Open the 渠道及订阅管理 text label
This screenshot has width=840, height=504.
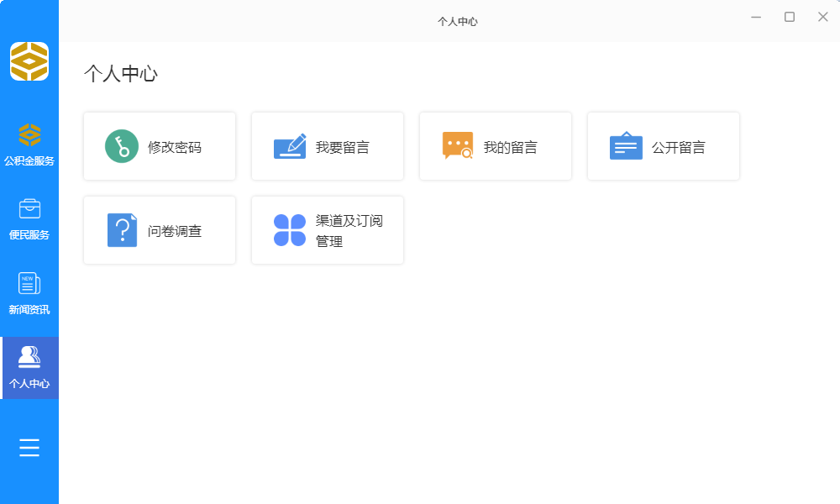coord(349,231)
